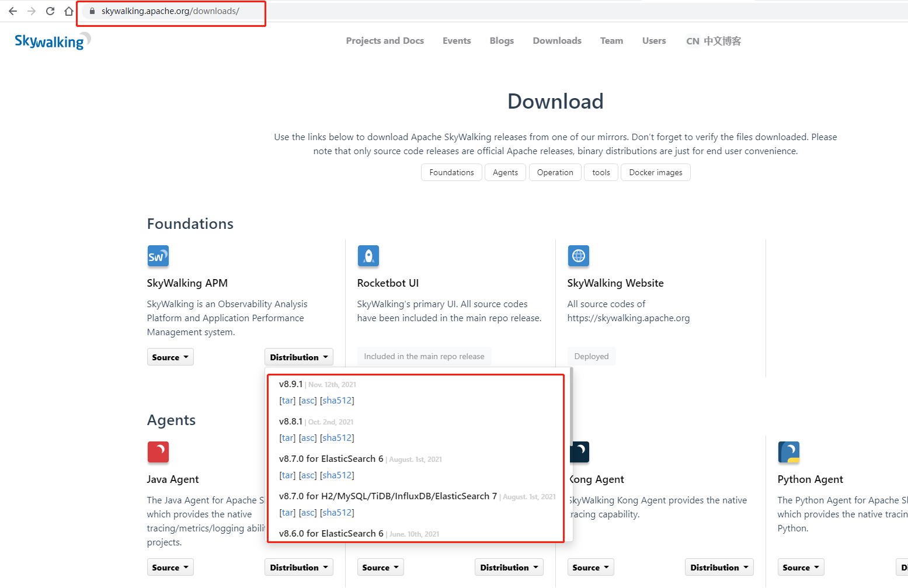The height and width of the screenshot is (588, 908).
Task: Expand Kong Agent Distribution dropdown
Action: [x=719, y=568]
